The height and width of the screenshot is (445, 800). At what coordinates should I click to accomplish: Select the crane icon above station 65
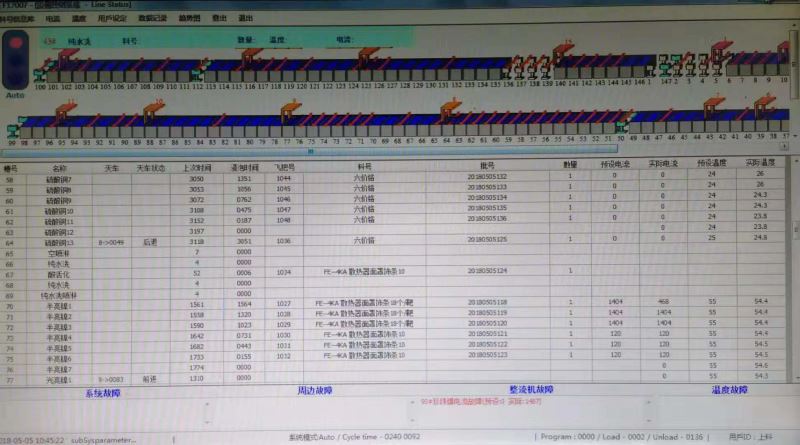(x=449, y=108)
